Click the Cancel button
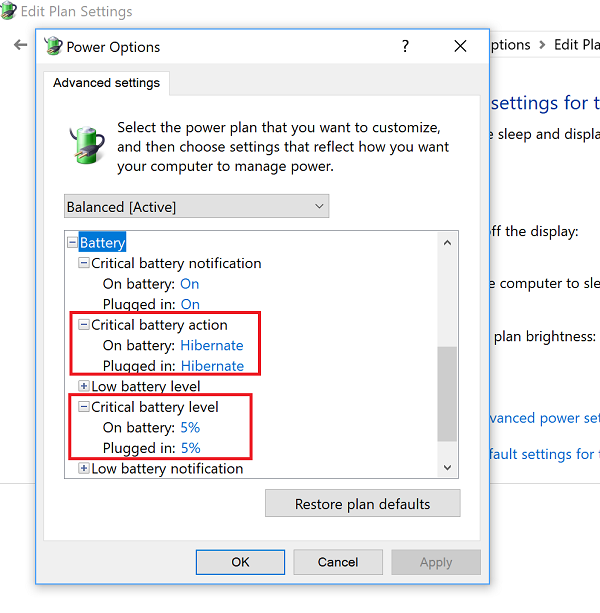 click(338, 562)
